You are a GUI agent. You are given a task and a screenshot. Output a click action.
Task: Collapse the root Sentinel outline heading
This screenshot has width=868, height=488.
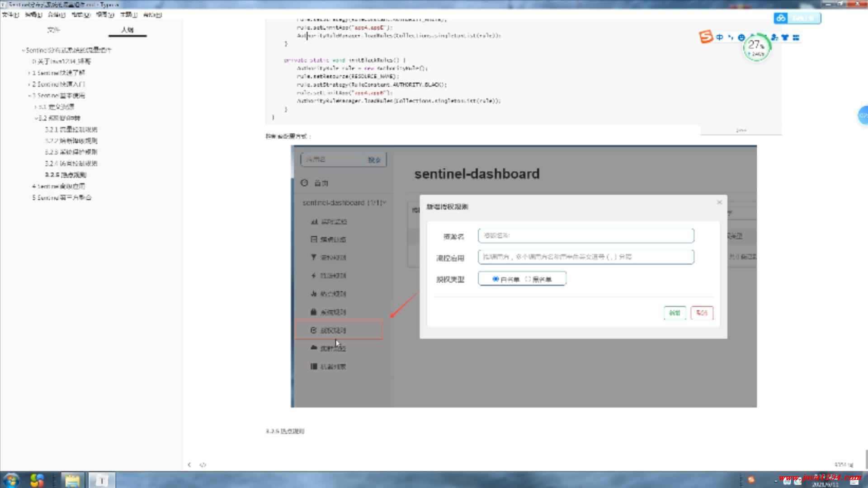coord(23,50)
